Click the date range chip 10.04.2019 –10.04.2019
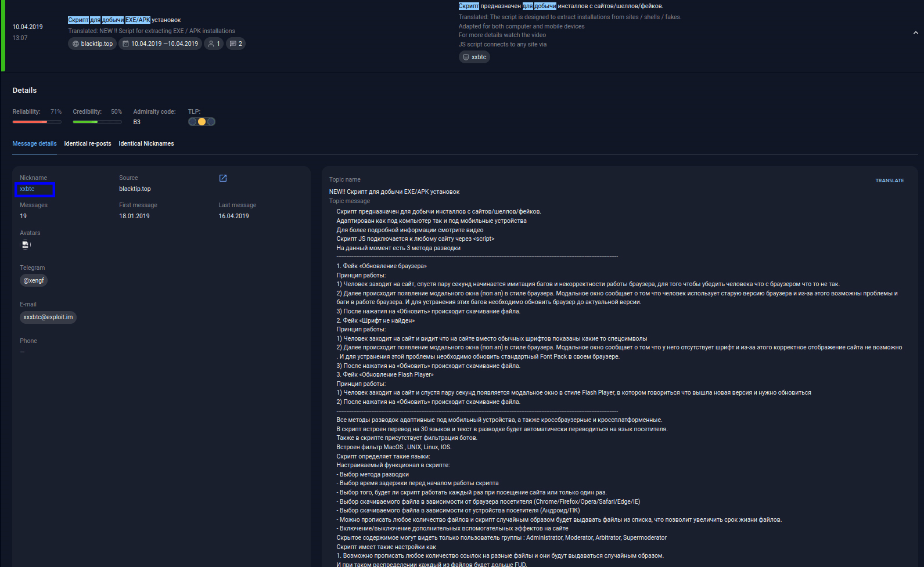Image resolution: width=924 pixels, height=567 pixels. (x=160, y=44)
